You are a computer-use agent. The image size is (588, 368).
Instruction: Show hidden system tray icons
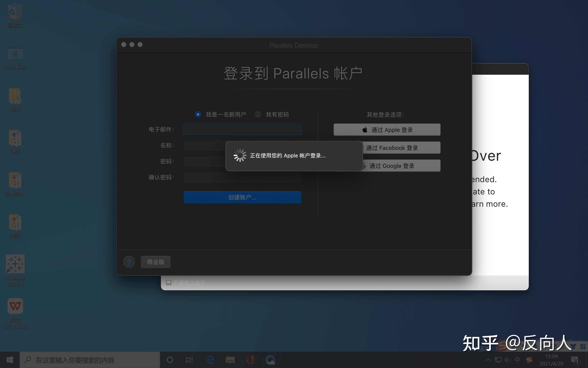[488, 360]
